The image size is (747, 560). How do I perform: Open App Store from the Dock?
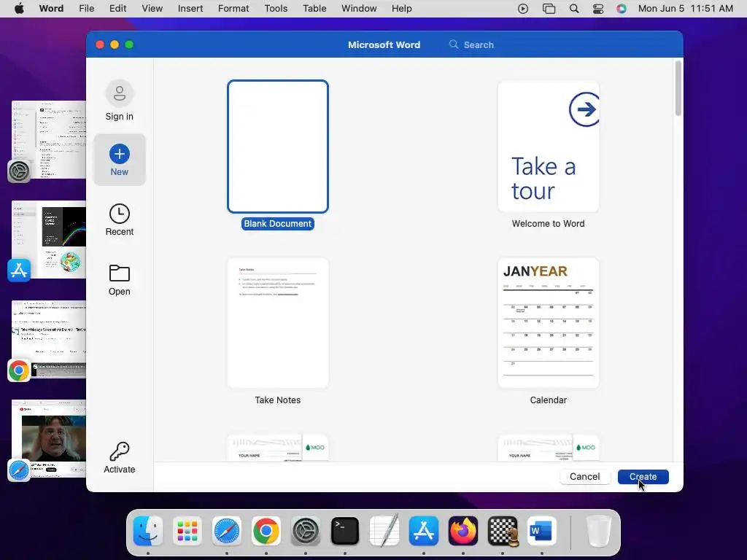coord(424,531)
